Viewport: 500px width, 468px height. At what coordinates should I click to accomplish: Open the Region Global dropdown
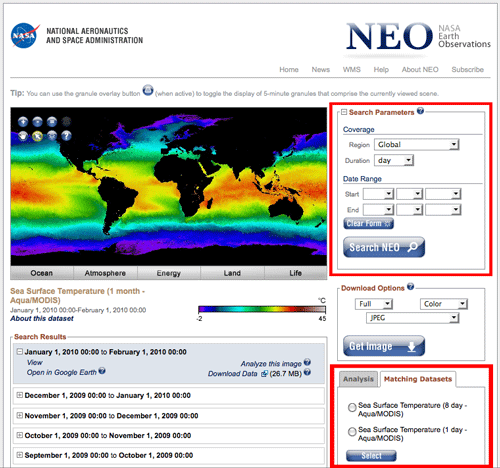pos(417,145)
